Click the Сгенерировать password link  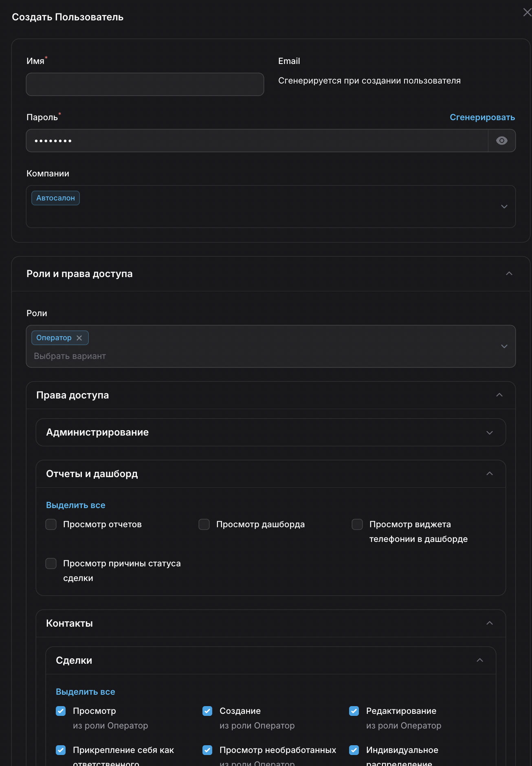click(482, 117)
